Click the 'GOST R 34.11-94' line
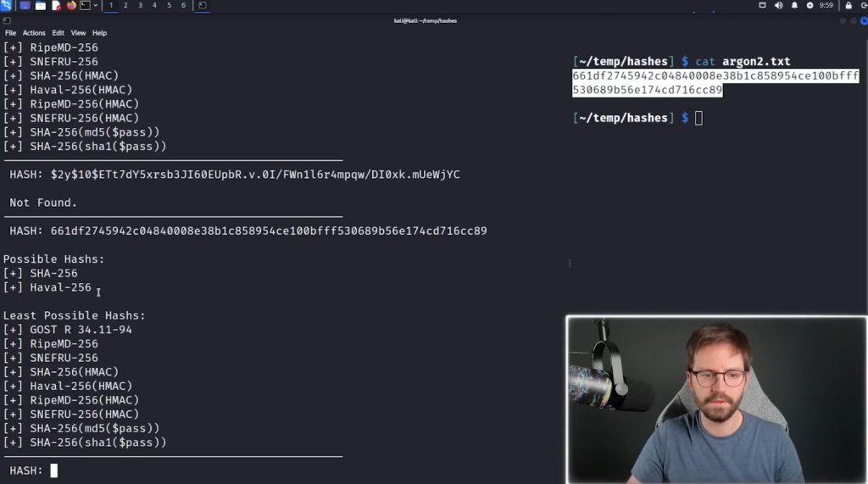 tap(68, 330)
